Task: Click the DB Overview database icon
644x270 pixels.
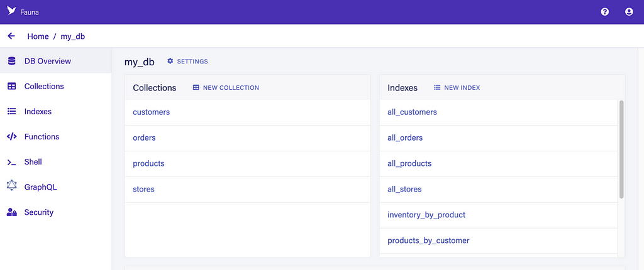Action: pos(11,61)
